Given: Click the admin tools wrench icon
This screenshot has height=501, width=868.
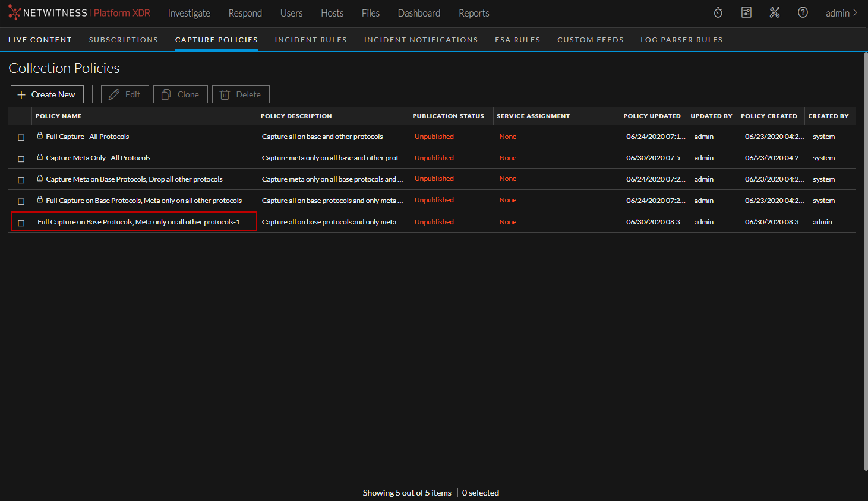Looking at the screenshot, I should (x=775, y=12).
